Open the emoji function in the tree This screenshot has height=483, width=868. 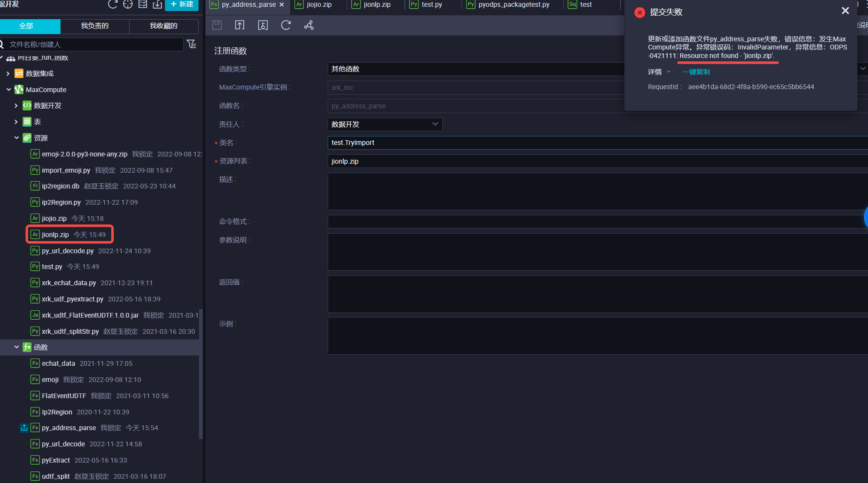click(x=50, y=379)
